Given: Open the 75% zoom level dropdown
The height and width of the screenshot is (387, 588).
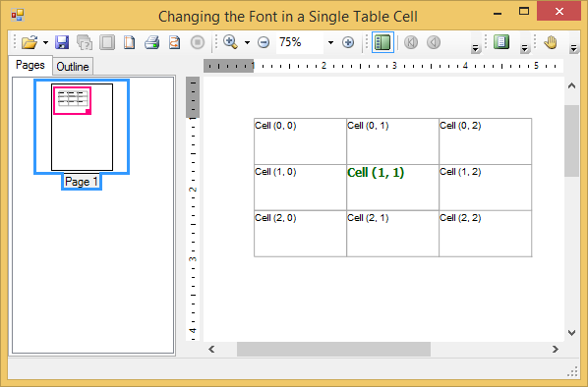Looking at the screenshot, I should click(330, 42).
